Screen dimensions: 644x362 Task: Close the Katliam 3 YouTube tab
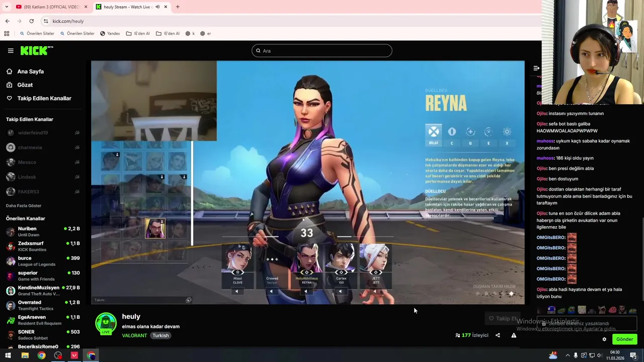[86, 7]
